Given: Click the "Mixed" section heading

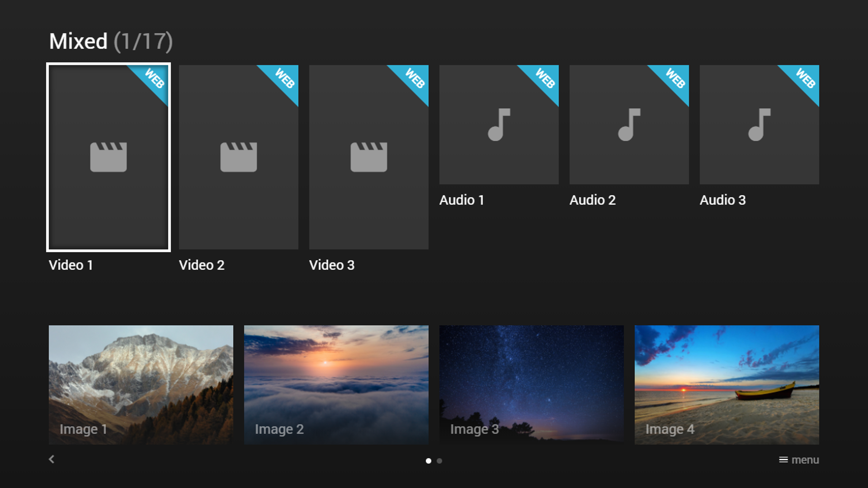Looking at the screenshot, I should pos(79,42).
